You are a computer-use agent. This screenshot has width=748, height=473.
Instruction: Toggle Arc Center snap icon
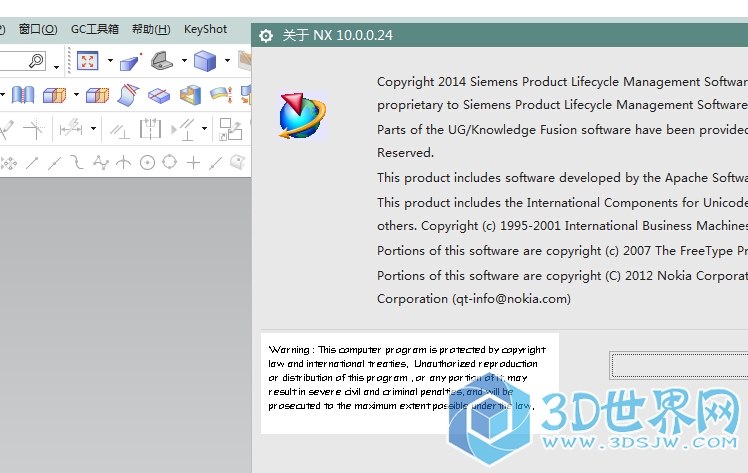click(x=147, y=163)
